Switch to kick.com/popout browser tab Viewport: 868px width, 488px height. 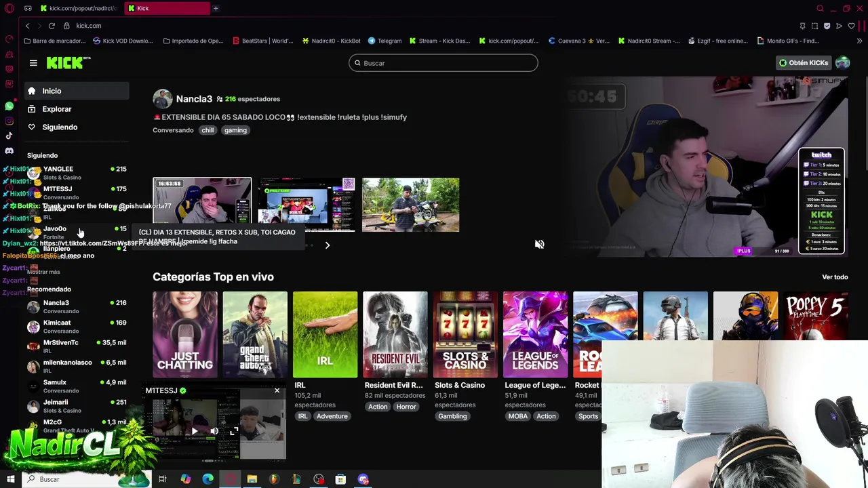[x=78, y=8]
